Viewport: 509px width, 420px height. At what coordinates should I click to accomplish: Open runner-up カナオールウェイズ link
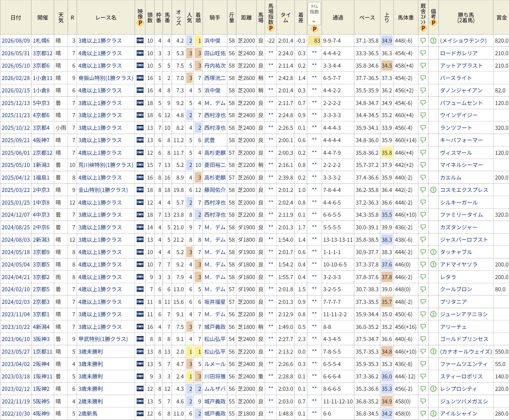click(466, 351)
